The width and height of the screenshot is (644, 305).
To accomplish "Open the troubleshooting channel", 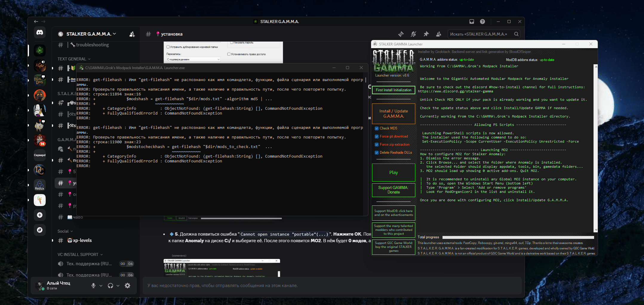I will (x=93, y=45).
